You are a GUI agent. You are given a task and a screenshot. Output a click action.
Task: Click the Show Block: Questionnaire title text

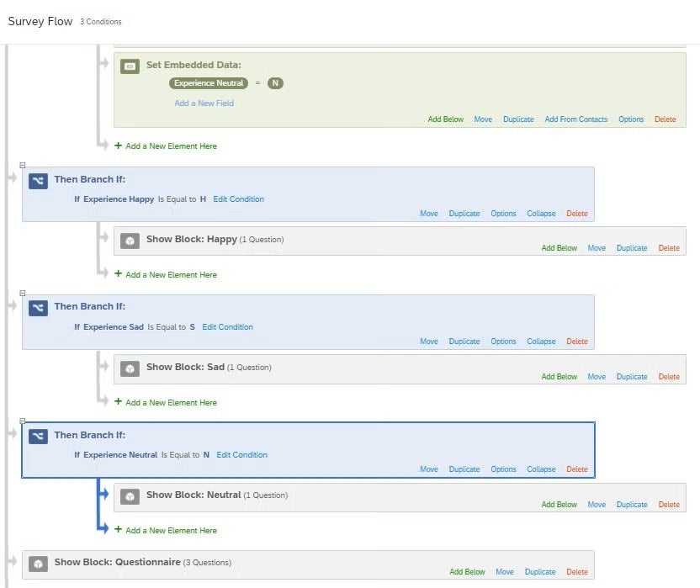click(x=118, y=562)
